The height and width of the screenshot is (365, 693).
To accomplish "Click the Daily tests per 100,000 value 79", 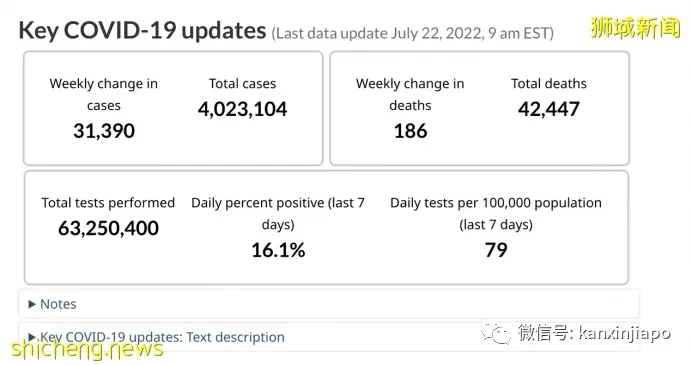I will 496,250.
